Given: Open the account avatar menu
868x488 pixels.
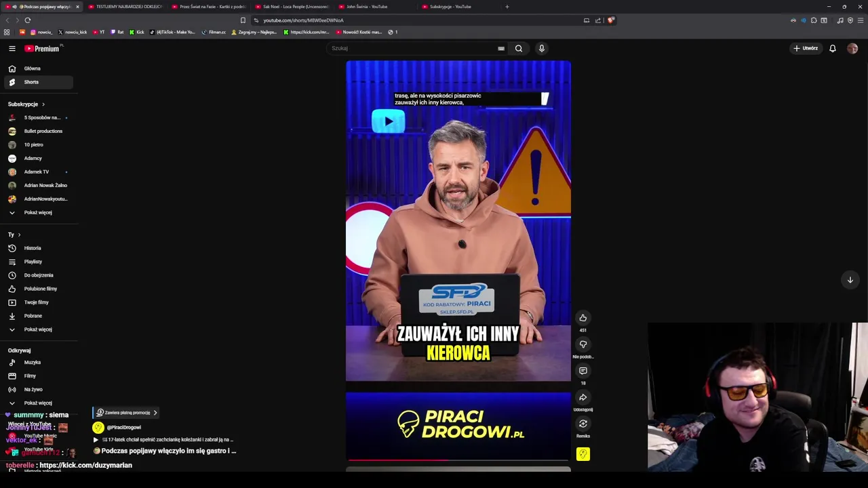Looking at the screenshot, I should click(852, 48).
